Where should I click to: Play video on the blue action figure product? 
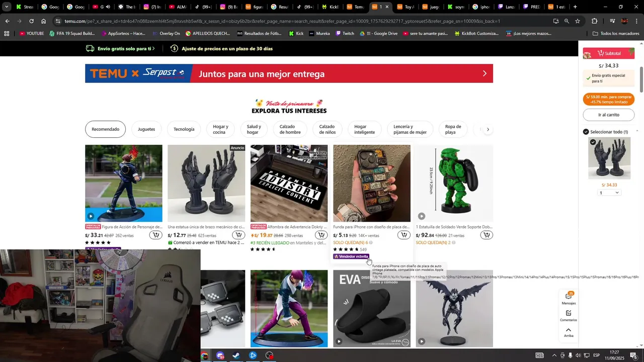tap(91, 216)
